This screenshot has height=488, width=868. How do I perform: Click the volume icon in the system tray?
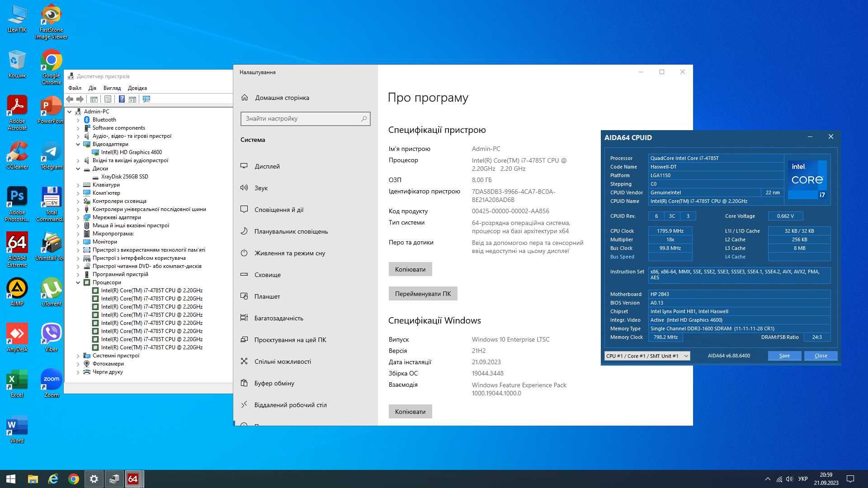click(x=789, y=479)
